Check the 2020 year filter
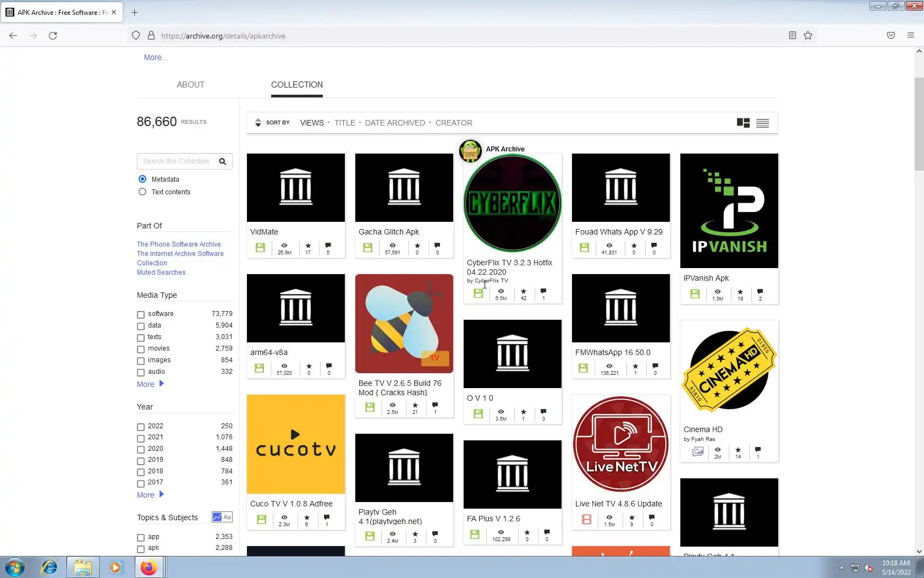Screen dimensions: 924x578 point(141,449)
